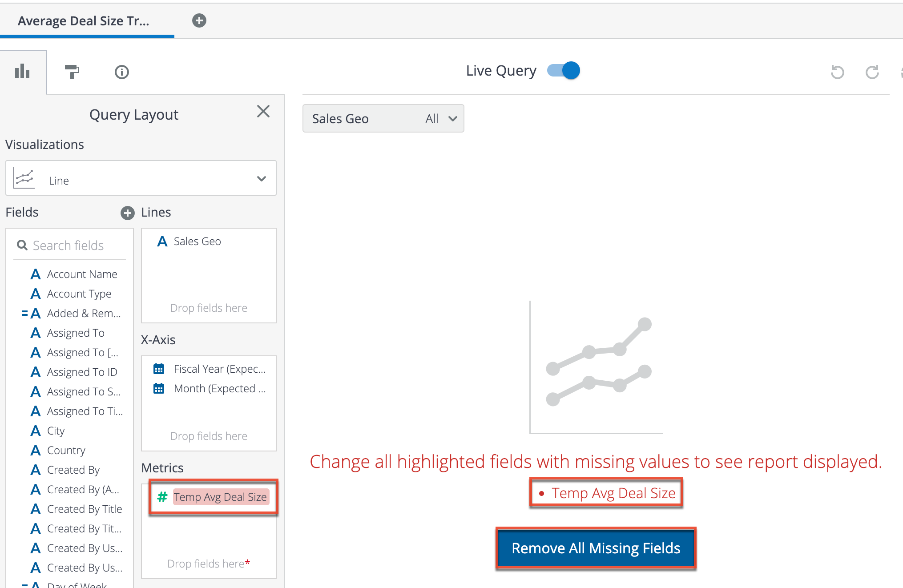
Task: Click the plus icon next to Fields
Action: coord(128,213)
